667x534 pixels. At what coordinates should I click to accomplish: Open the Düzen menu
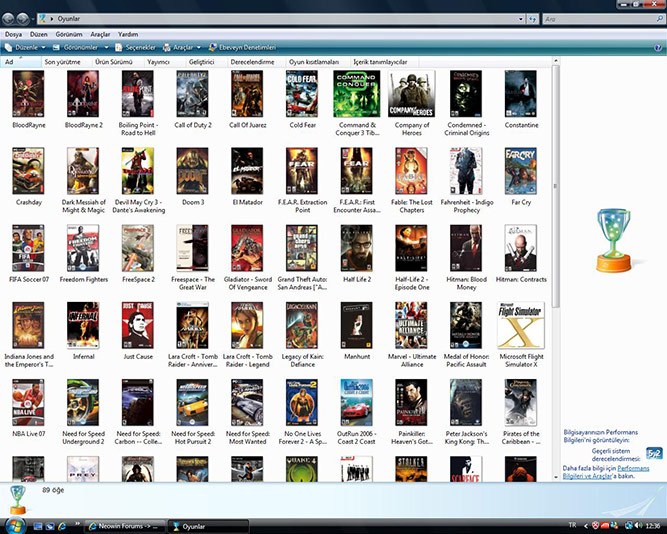point(39,34)
